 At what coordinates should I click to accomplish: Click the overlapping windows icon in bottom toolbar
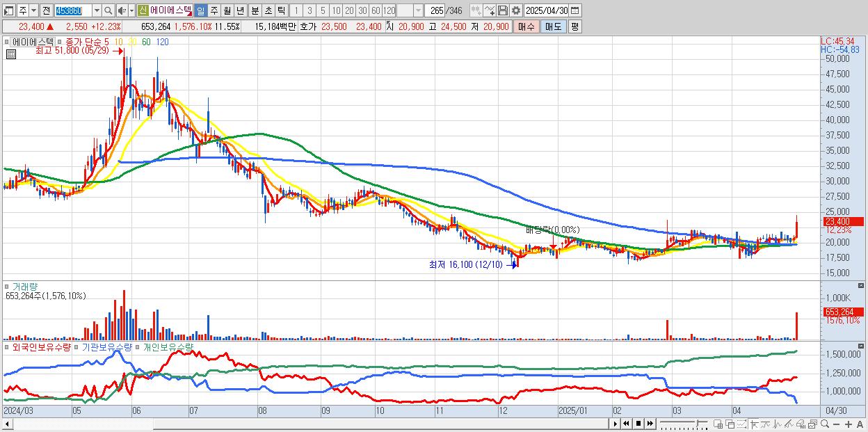[730, 424]
